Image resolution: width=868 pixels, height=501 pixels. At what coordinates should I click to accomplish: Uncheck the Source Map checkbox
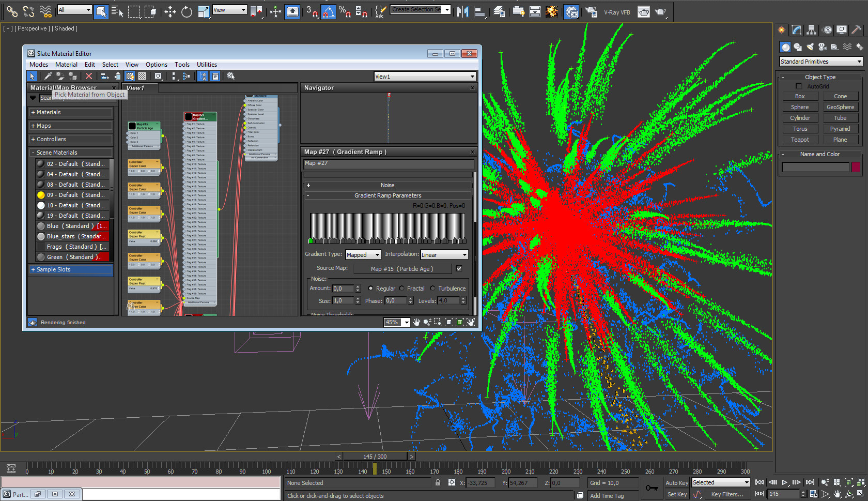tap(459, 268)
